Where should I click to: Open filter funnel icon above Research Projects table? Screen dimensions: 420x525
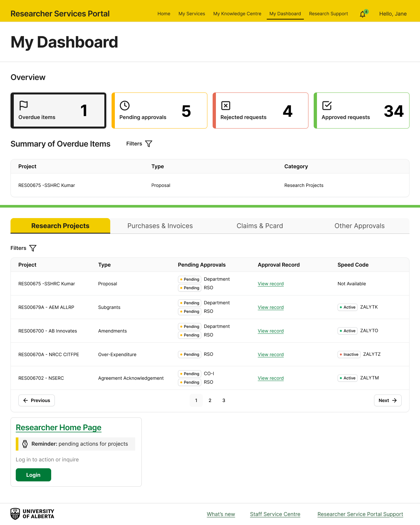[x=33, y=248]
